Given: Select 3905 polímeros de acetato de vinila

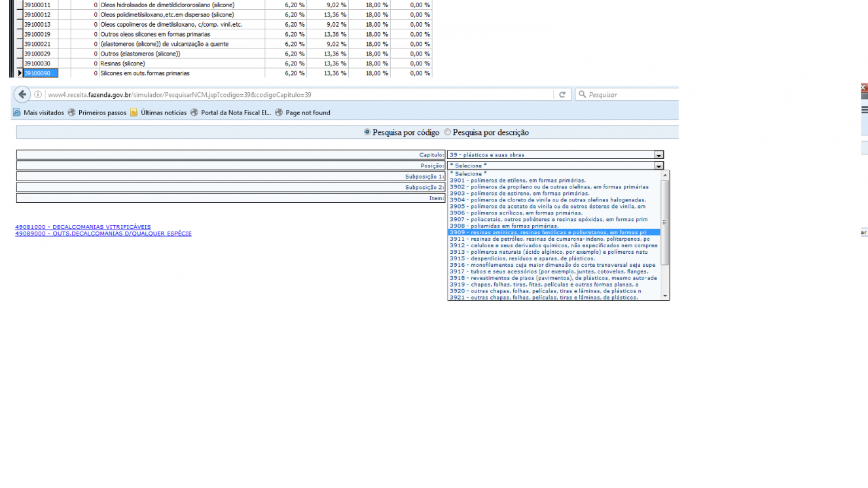Looking at the screenshot, I should [554, 207].
